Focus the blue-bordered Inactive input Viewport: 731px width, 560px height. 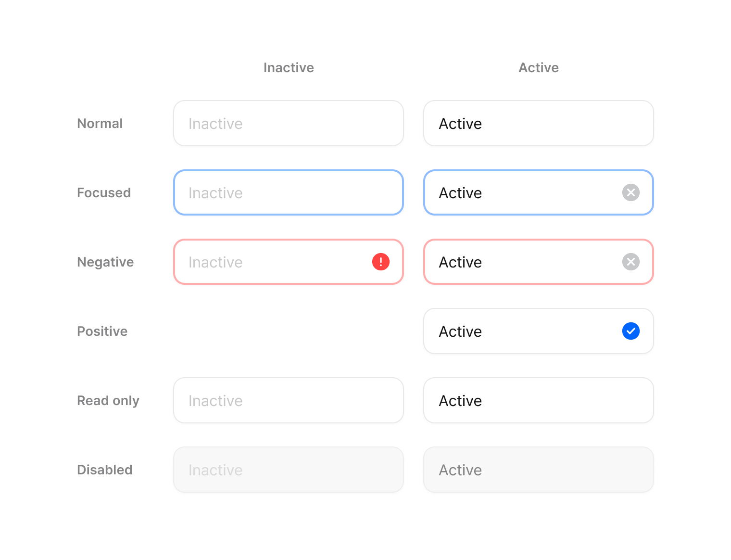(288, 192)
